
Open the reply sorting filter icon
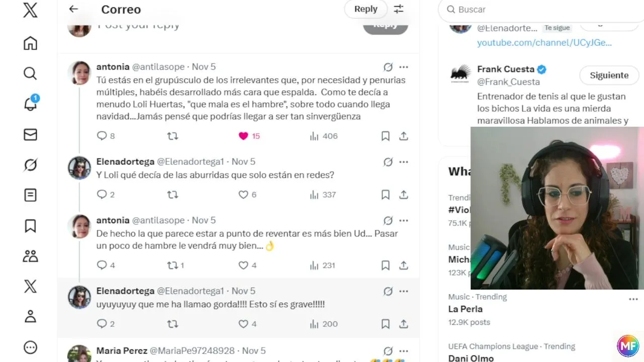pos(398,9)
